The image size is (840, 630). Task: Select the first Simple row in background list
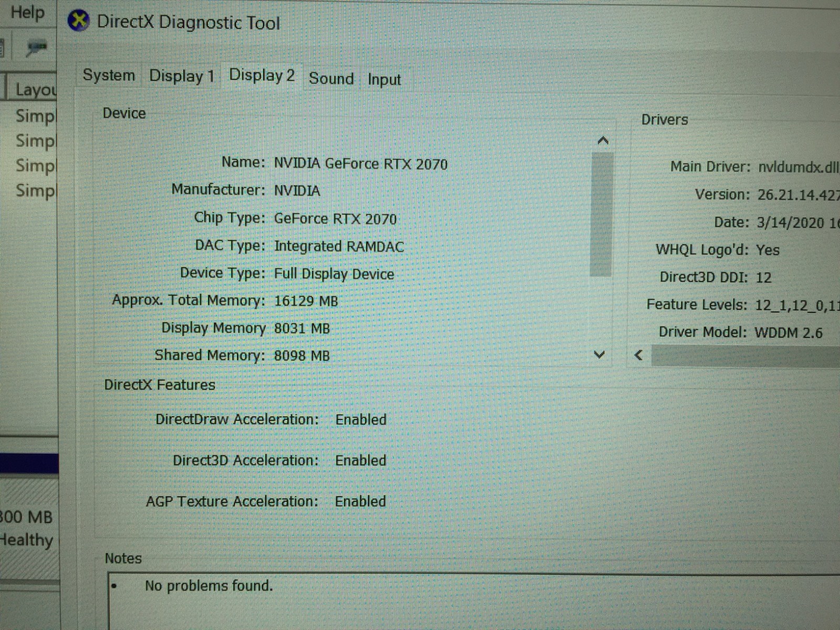(x=35, y=116)
